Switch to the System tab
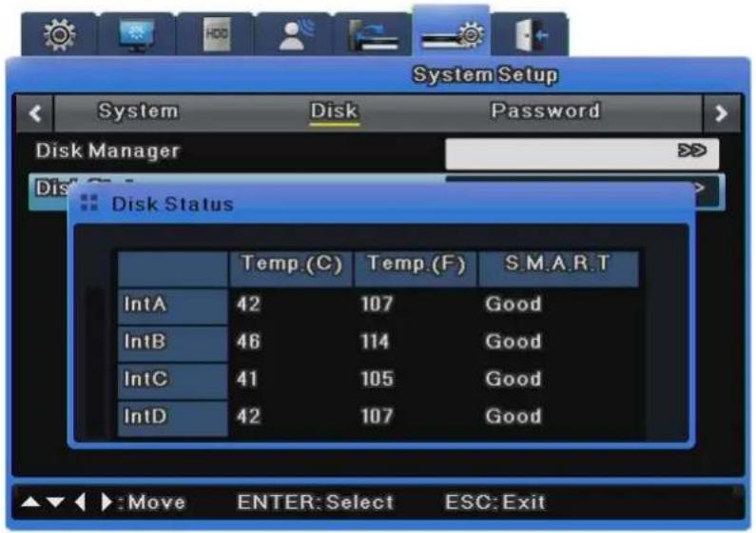Viewport: 756px width, 533px height. [138, 111]
